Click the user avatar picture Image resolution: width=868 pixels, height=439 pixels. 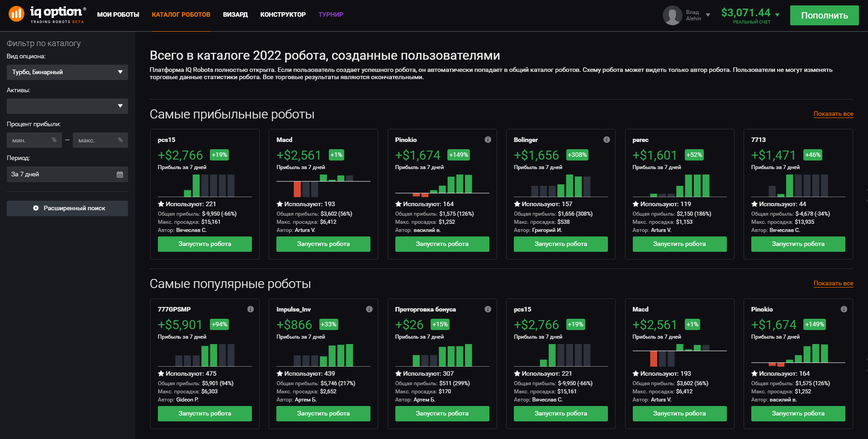click(672, 15)
